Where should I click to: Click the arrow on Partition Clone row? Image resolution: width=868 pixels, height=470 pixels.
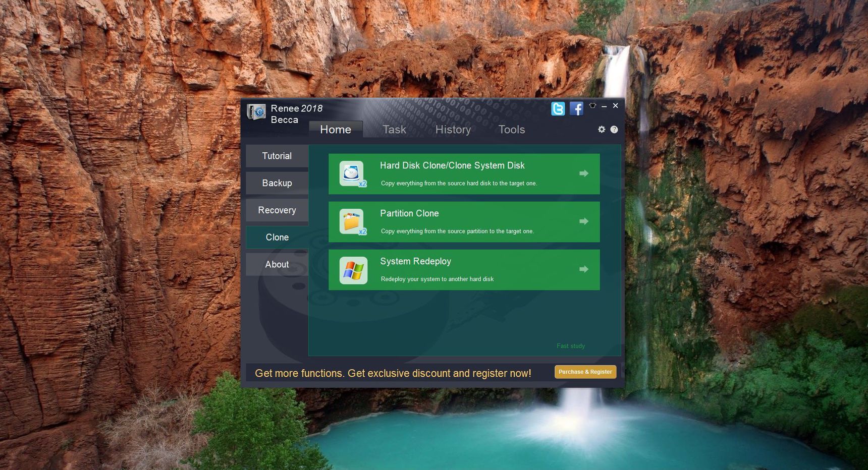pos(584,221)
